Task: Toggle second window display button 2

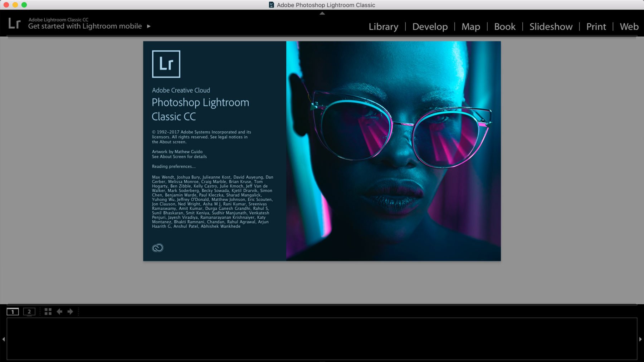Action: (x=29, y=312)
